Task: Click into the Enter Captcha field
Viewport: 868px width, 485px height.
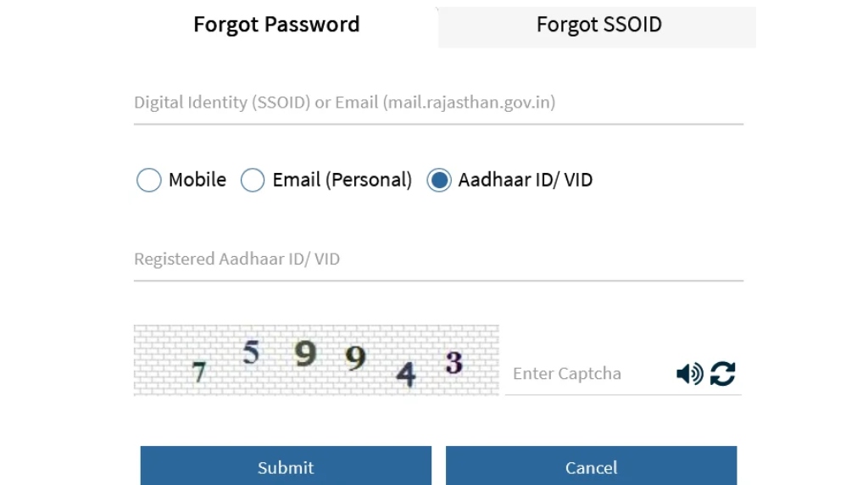Action: (x=587, y=374)
